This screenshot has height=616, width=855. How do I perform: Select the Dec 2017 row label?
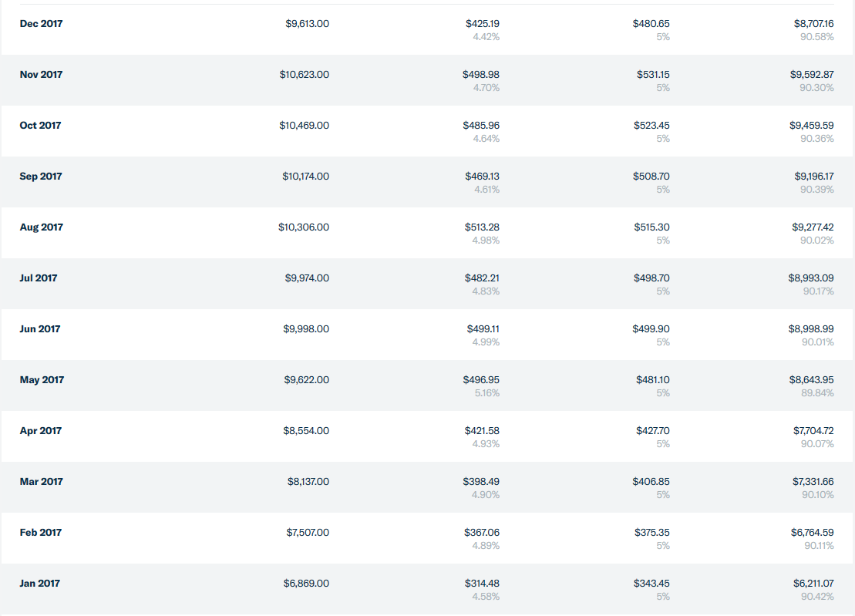tap(41, 23)
